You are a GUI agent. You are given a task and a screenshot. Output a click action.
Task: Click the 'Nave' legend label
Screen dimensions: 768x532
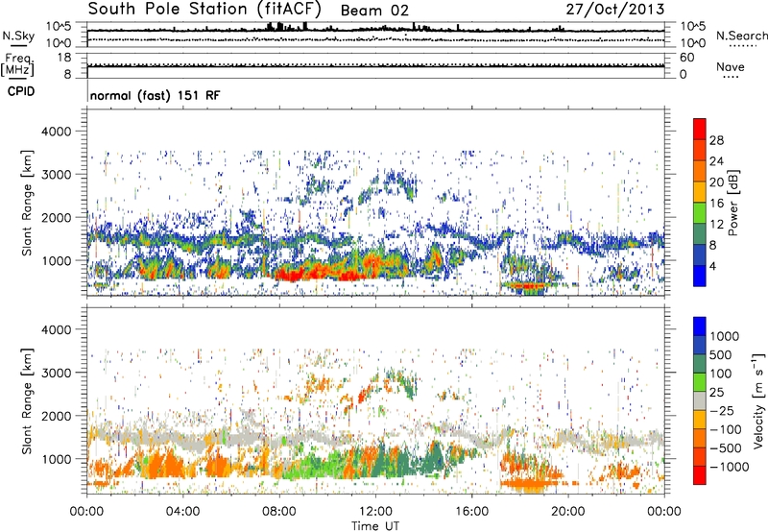click(730, 67)
